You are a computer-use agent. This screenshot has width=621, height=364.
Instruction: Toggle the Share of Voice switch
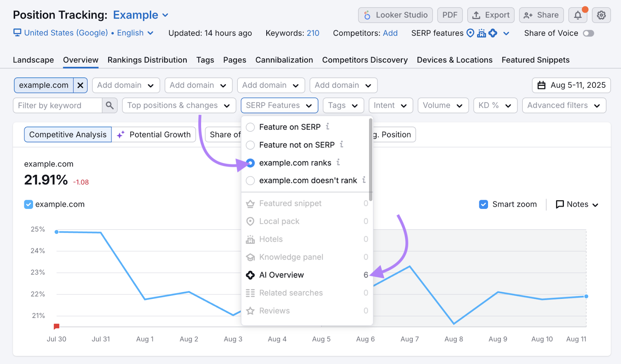click(588, 33)
